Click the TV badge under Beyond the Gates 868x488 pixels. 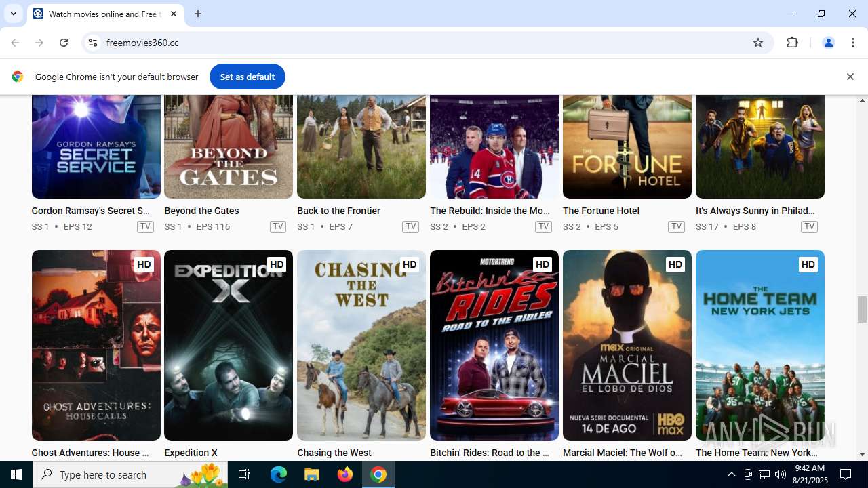[x=278, y=226]
